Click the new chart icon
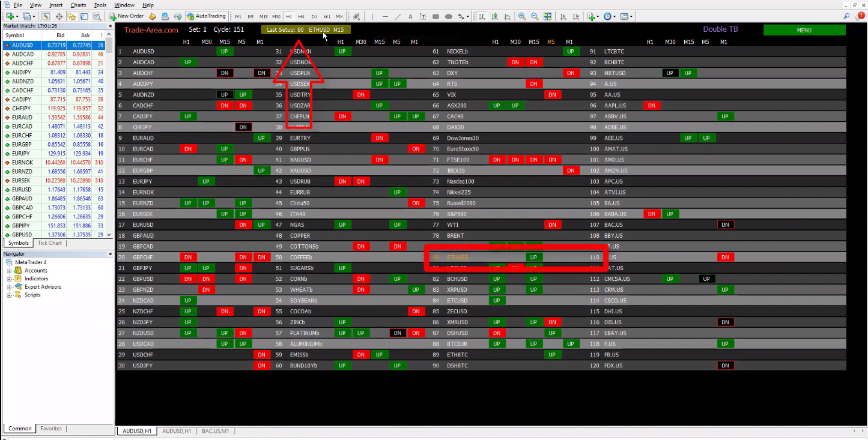868x440 pixels. pyautogui.click(x=10, y=16)
